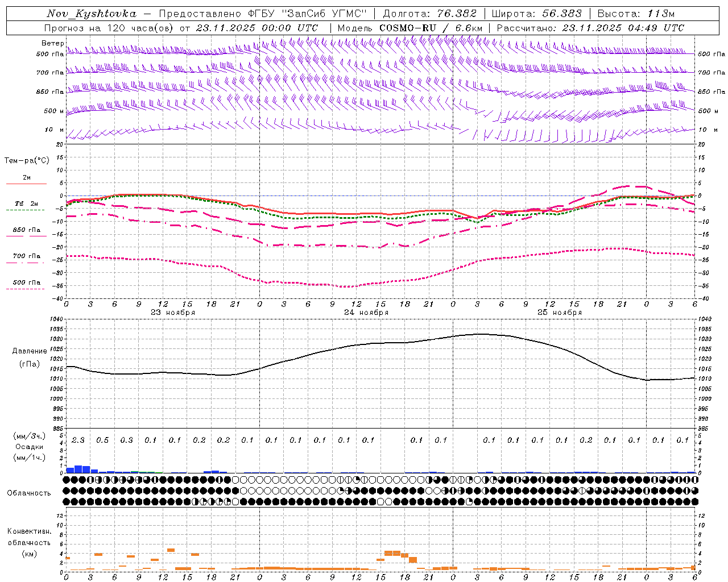Click the '500 гПа' temperature legend entry
This screenshot has width=728, height=582.
pos(27,282)
